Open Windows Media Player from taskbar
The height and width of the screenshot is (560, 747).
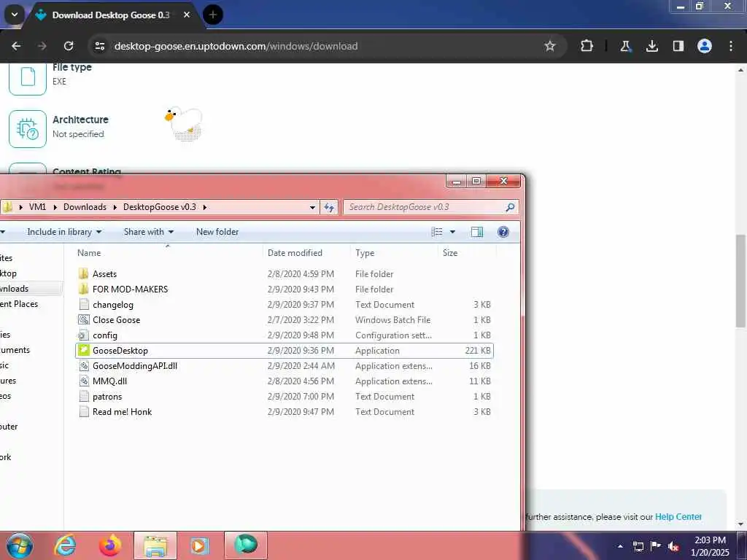(199, 545)
